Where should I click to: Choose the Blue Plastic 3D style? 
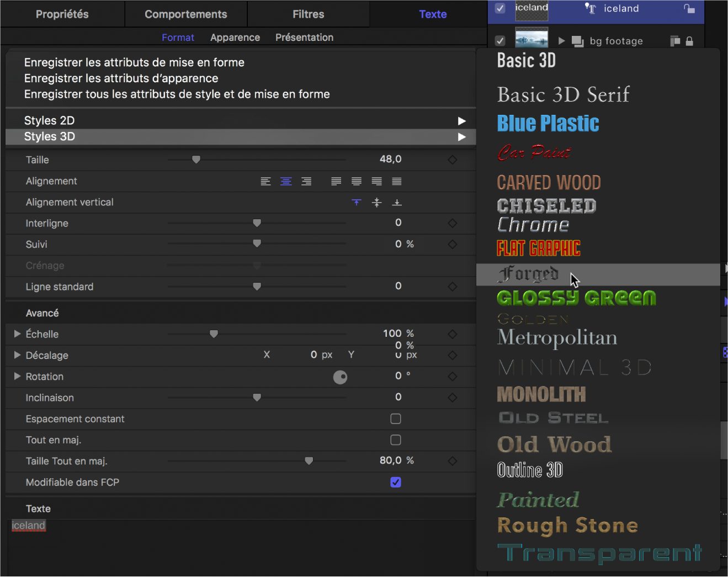[548, 124]
